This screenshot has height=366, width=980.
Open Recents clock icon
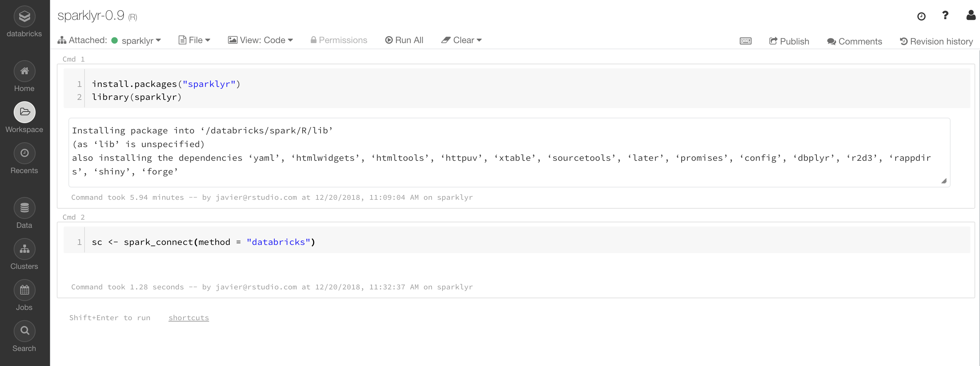[24, 153]
